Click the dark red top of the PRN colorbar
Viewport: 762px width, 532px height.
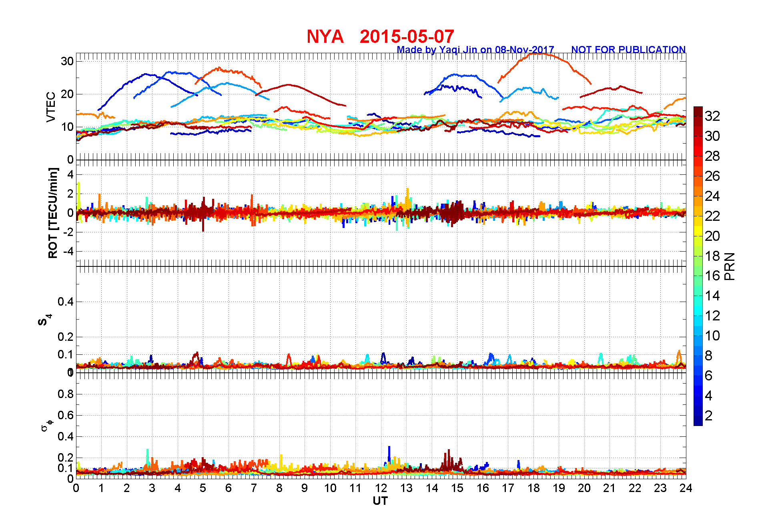698,111
